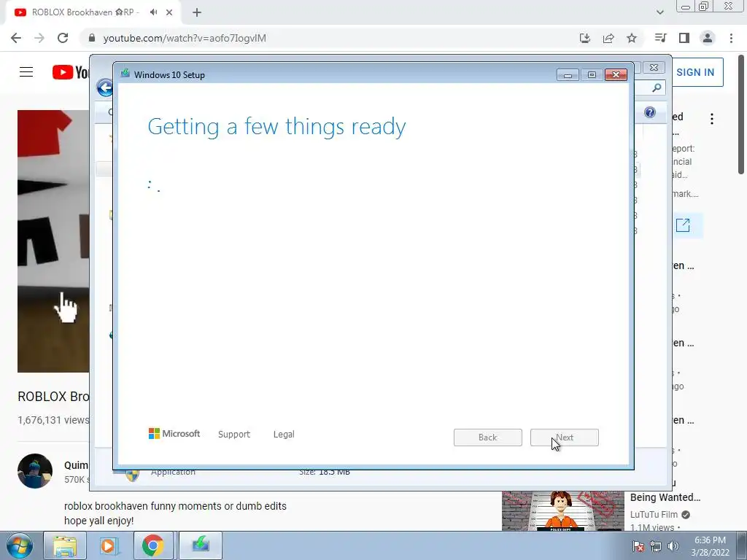
Task: Click Chrome's forward navigation arrow
Action: tap(39, 38)
